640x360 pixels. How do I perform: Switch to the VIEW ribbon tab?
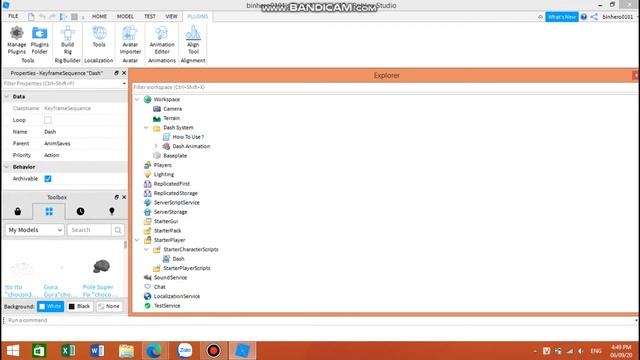(171, 16)
